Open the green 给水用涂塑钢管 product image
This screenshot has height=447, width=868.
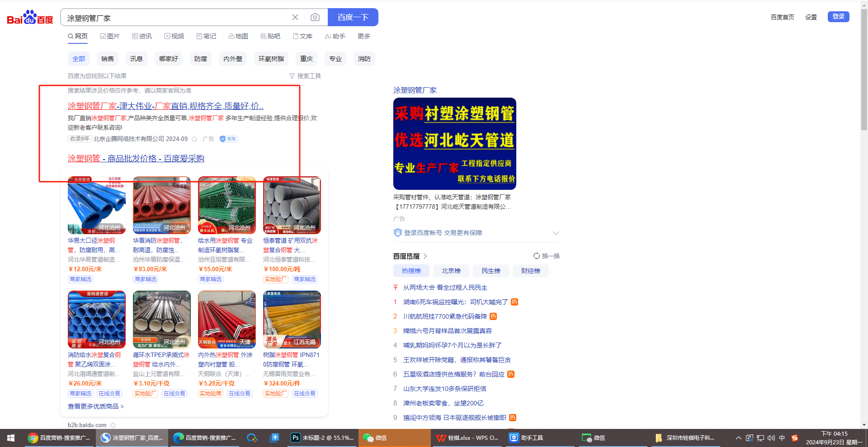[x=227, y=205]
